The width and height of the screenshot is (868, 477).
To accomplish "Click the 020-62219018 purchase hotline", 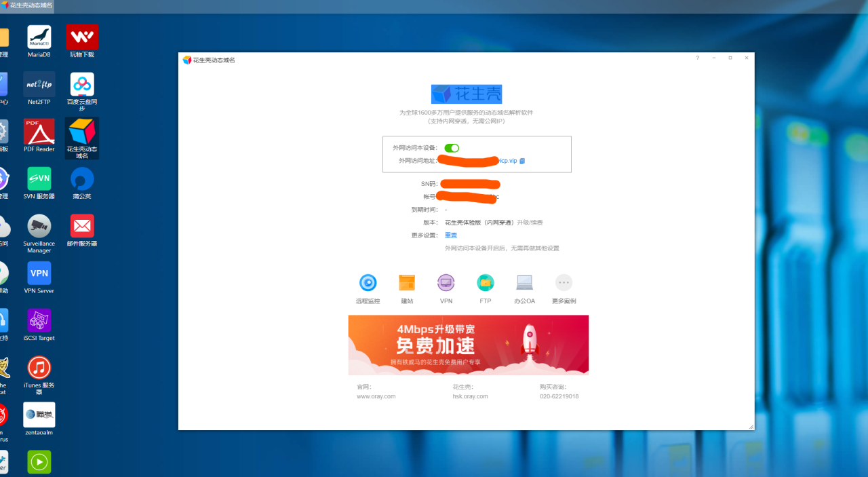I will pyautogui.click(x=559, y=396).
